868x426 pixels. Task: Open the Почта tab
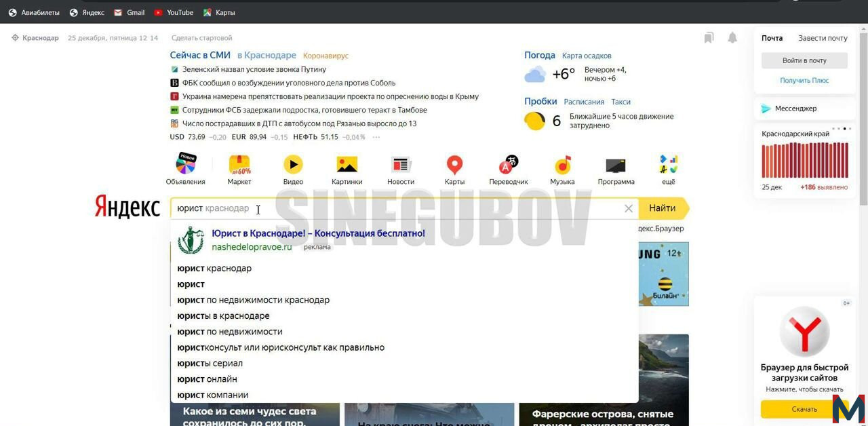(x=772, y=38)
